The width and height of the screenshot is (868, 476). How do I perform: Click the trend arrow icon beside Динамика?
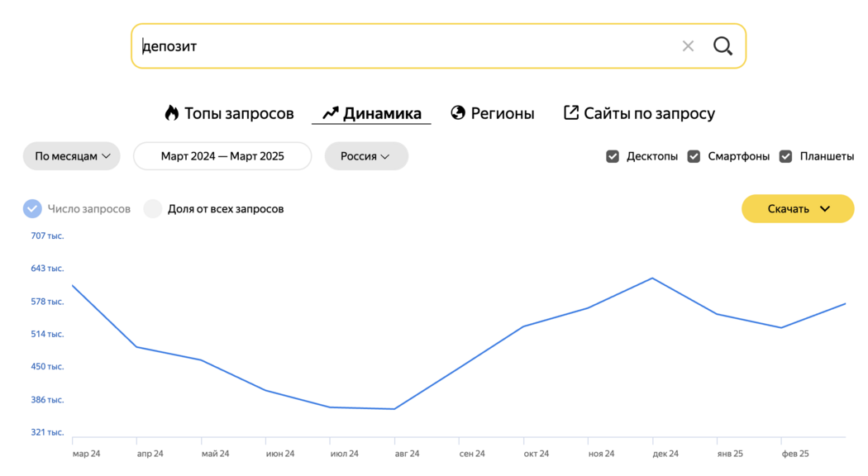[331, 113]
